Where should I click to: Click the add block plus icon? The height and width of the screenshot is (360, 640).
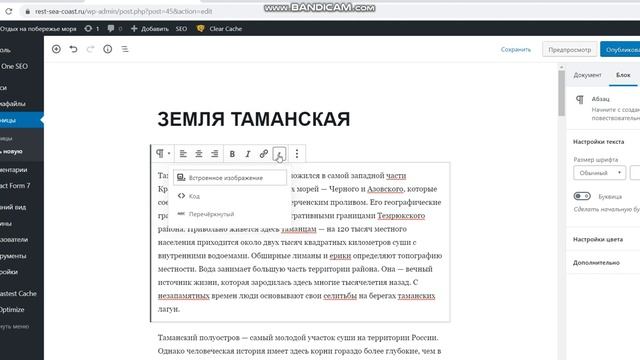click(56, 49)
